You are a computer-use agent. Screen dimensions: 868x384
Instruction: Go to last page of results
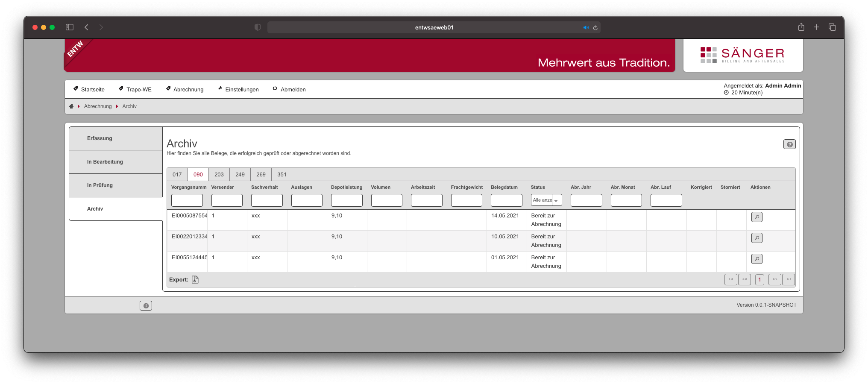click(x=789, y=279)
